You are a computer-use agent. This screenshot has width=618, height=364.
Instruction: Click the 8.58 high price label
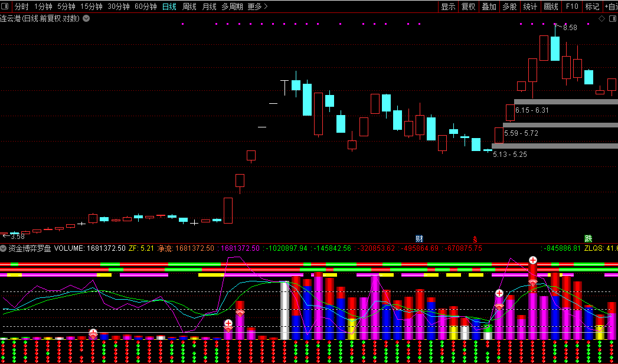[570, 28]
